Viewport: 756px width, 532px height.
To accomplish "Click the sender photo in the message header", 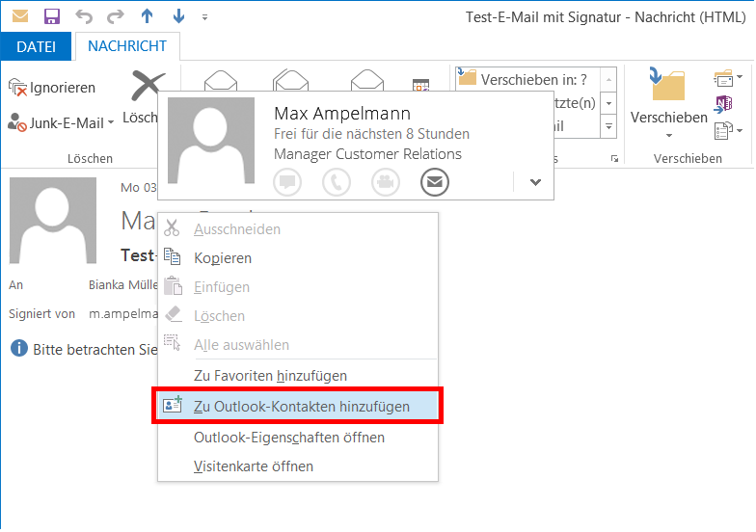I will coord(53,221).
